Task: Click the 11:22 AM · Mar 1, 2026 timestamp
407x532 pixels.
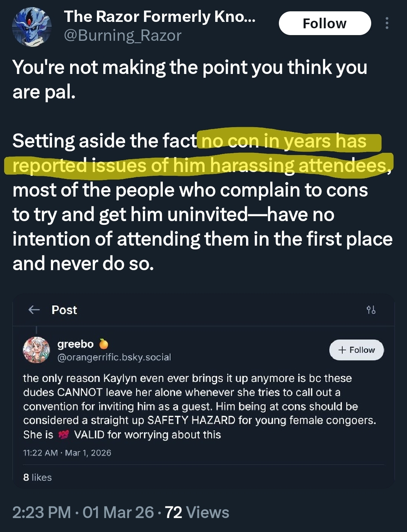Action: [67, 453]
